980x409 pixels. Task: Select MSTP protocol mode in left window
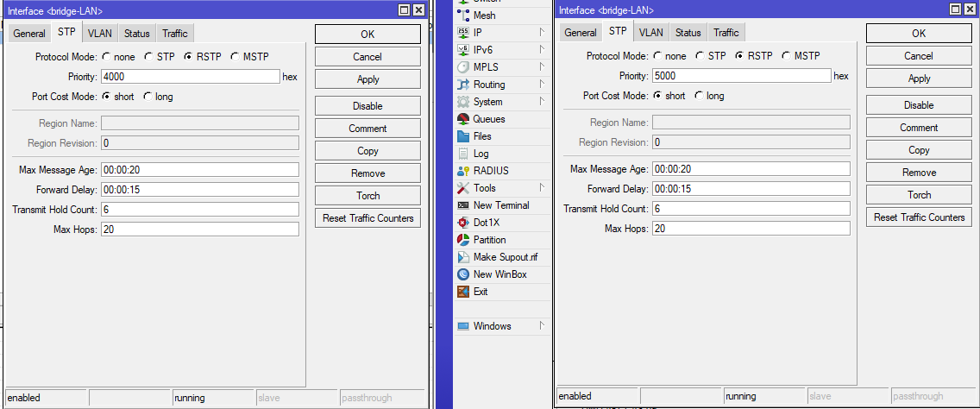(235, 57)
